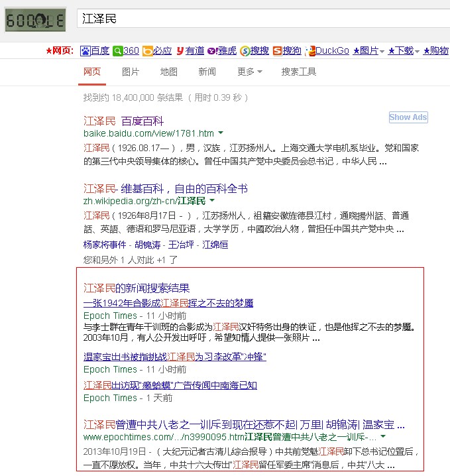Click the ★网页: label
The width and height of the screenshot is (450, 476).
[x=60, y=50]
